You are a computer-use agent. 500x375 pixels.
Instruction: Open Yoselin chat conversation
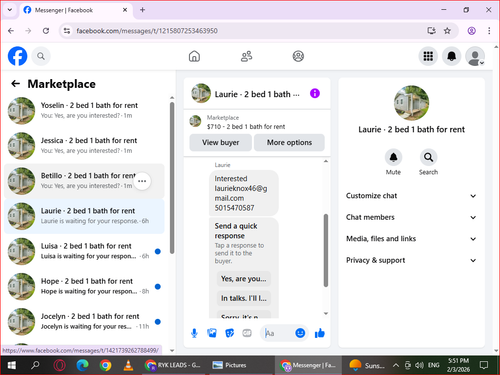click(x=84, y=110)
